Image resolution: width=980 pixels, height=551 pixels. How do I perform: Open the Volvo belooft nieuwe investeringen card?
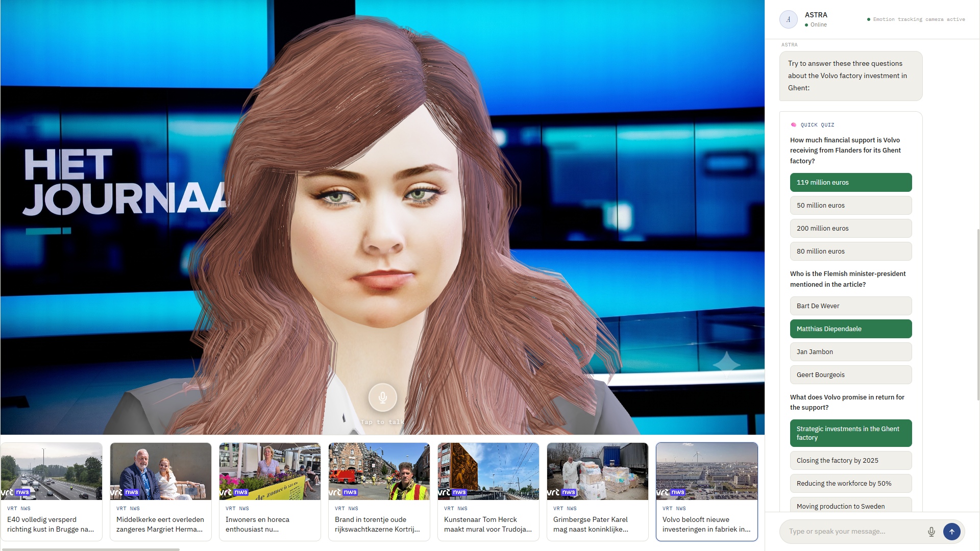tap(707, 492)
